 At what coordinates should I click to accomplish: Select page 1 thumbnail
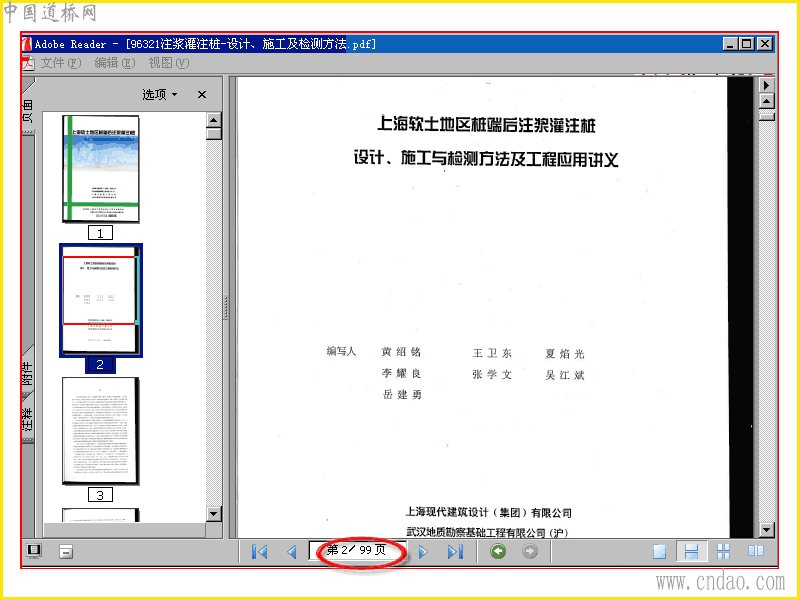[x=101, y=169]
